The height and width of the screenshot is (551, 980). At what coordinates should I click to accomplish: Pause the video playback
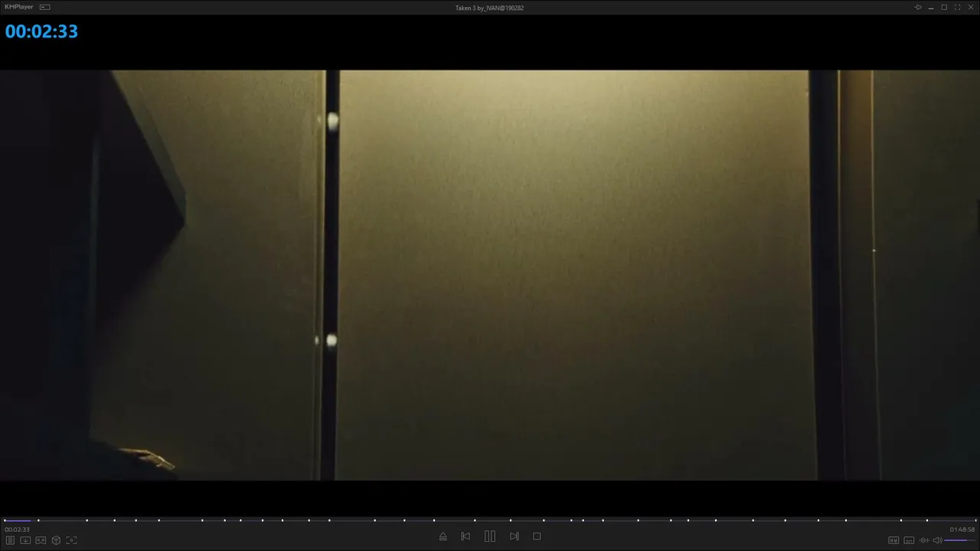pyautogui.click(x=490, y=536)
